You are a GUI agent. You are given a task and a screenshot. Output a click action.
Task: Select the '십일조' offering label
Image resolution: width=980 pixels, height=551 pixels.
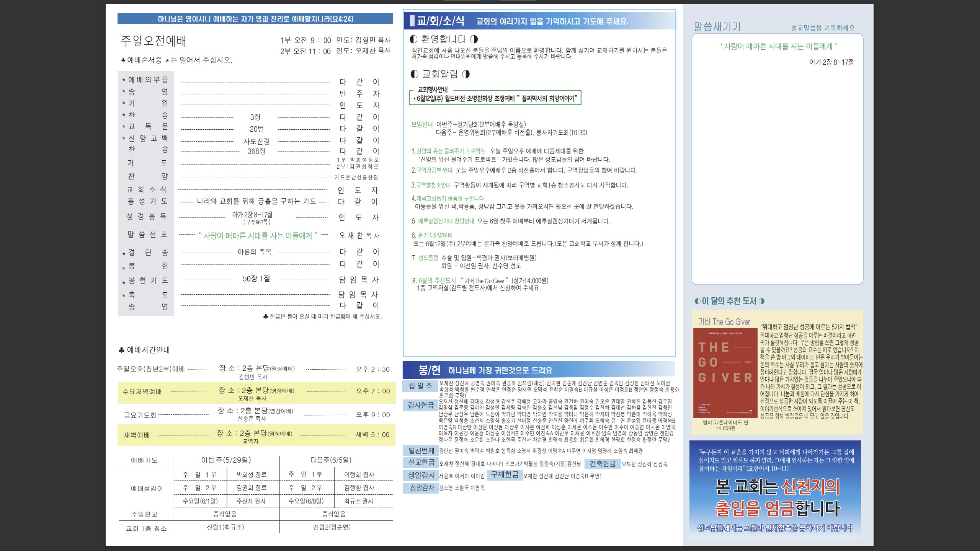pyautogui.click(x=420, y=386)
